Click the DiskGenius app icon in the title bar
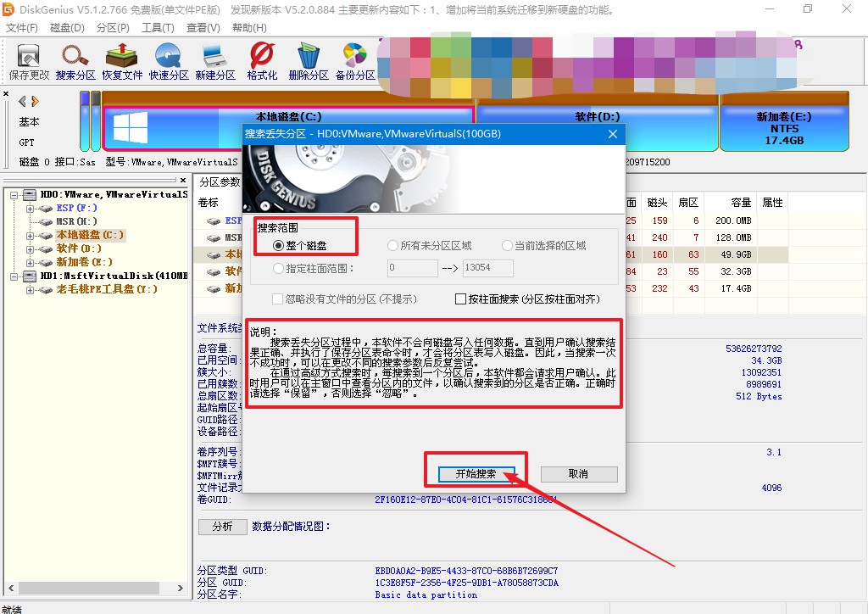The image size is (868, 614). (8, 9)
